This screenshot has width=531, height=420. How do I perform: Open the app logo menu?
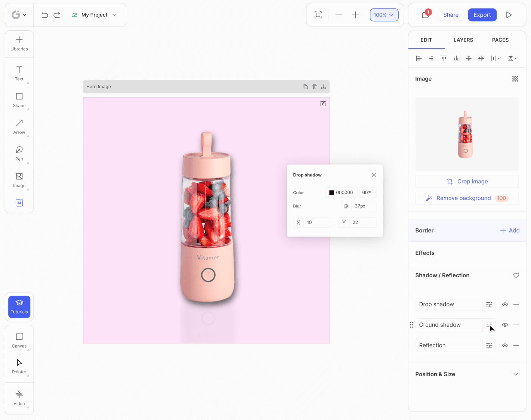click(x=19, y=15)
